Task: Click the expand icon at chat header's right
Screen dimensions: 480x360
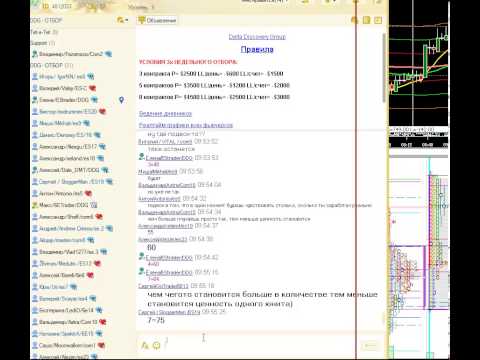Action: tap(378, 20)
